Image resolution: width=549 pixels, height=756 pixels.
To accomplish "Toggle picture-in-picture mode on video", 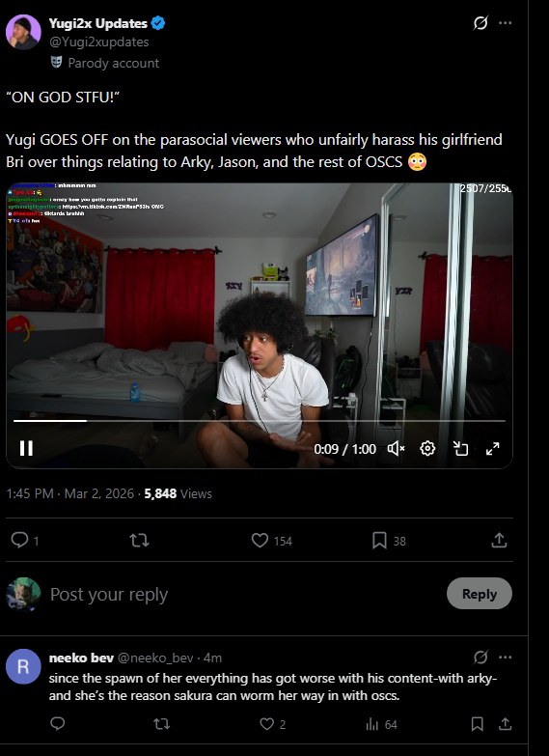I will tap(461, 448).
